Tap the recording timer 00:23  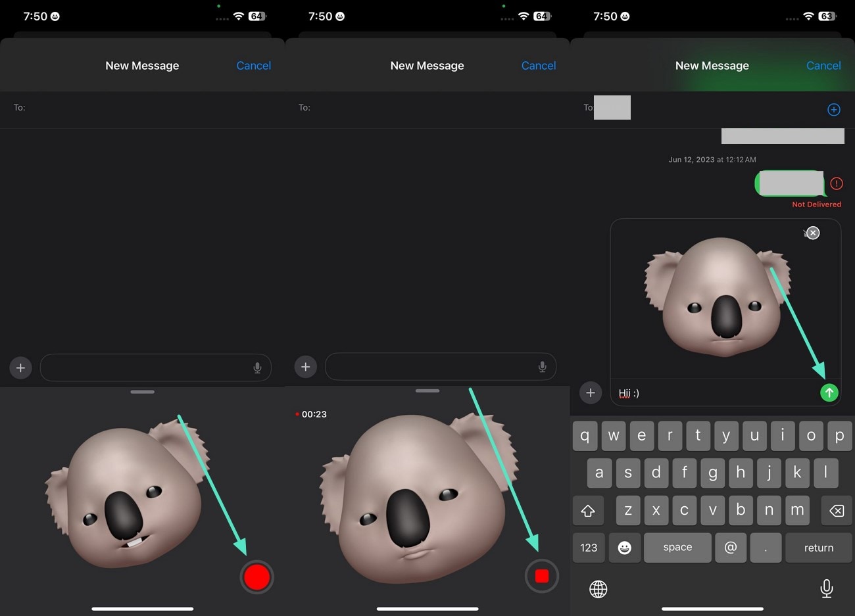311,414
